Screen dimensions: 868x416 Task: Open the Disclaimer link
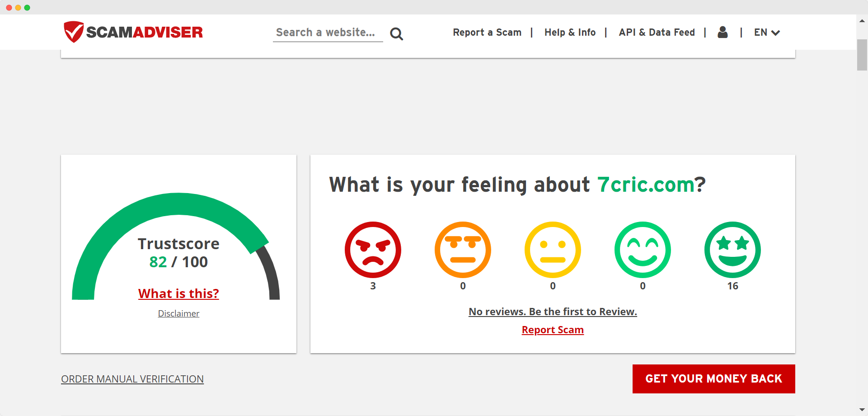178,313
